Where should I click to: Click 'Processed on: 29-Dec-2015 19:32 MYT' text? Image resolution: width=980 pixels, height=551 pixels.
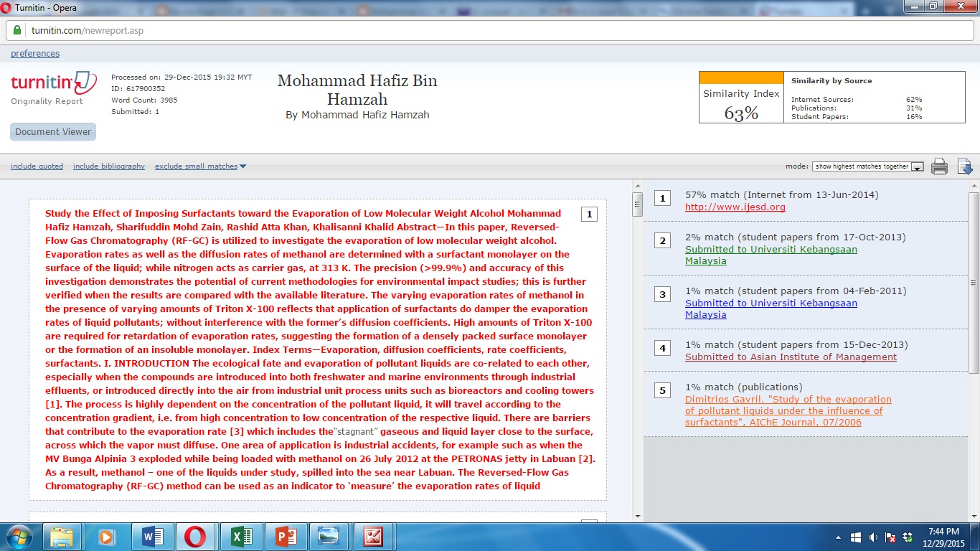[182, 77]
